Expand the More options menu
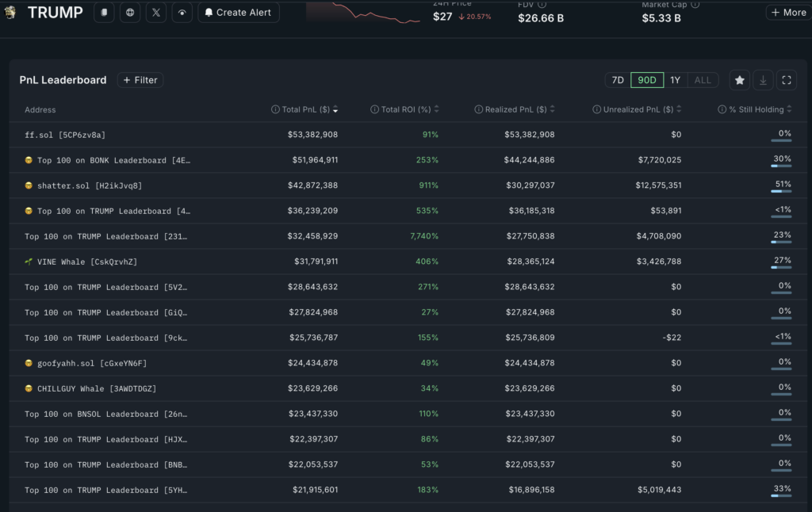This screenshot has height=512, width=812. 787,12
